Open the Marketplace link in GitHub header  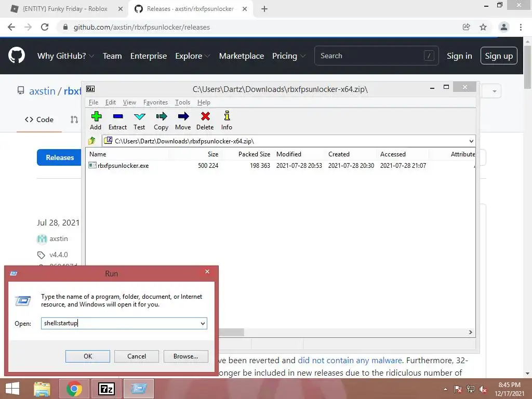coord(242,56)
